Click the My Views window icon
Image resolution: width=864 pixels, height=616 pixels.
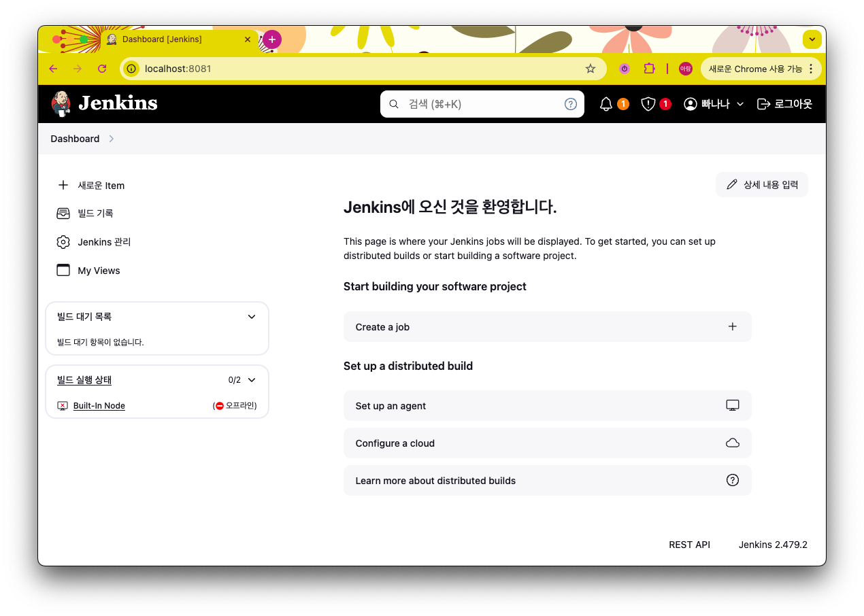tap(63, 271)
